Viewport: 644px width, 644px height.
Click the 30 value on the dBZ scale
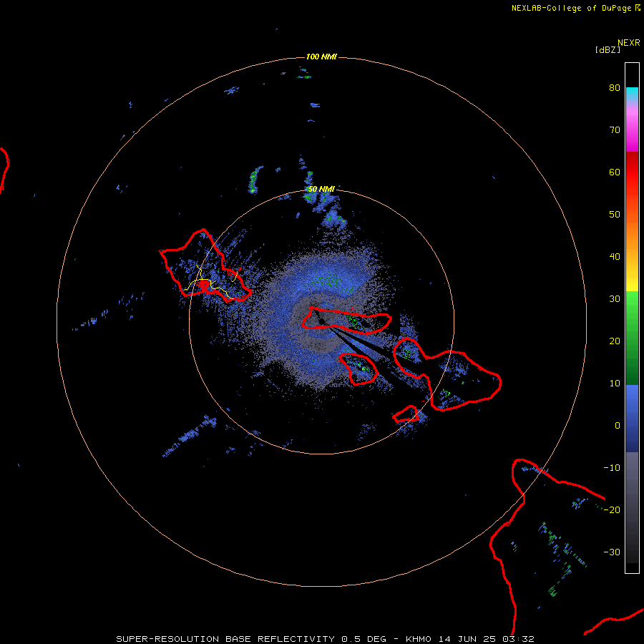pos(615,298)
